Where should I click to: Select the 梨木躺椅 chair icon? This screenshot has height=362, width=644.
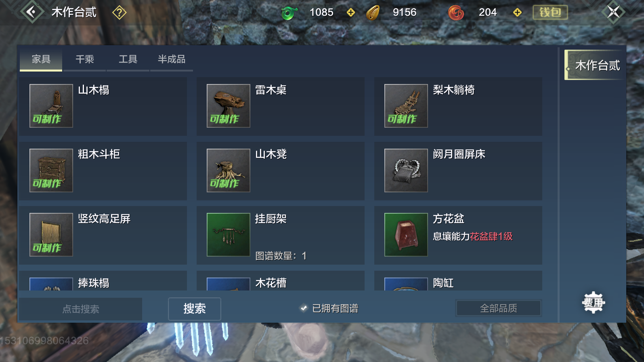[x=406, y=106]
